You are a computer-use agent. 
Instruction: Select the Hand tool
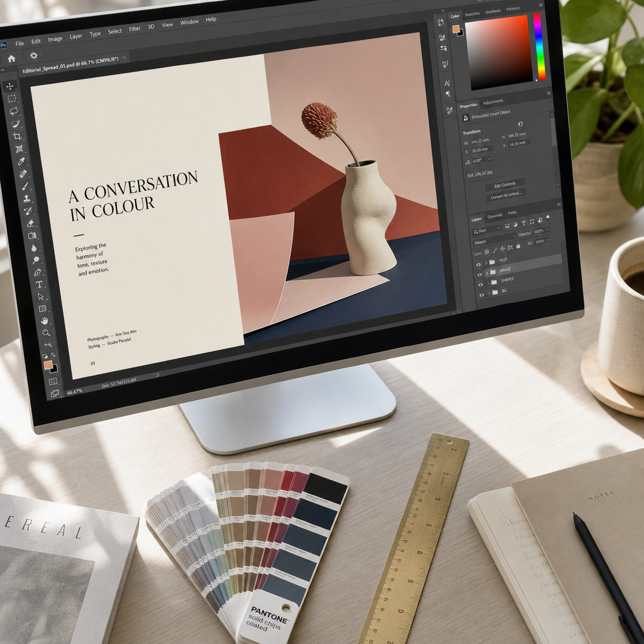tap(45, 321)
